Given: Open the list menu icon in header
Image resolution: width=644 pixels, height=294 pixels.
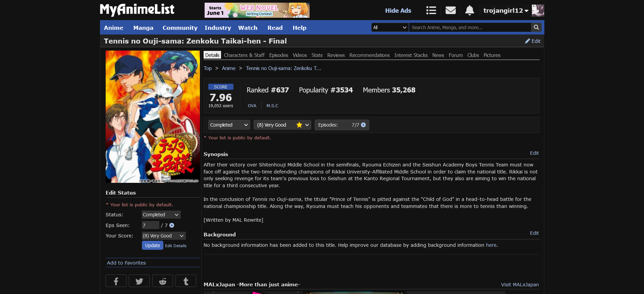Looking at the screenshot, I should coord(431,10).
